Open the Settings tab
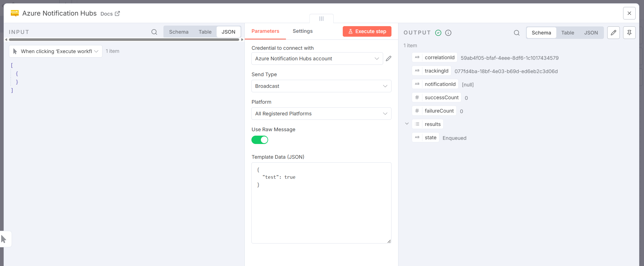 [x=302, y=31]
